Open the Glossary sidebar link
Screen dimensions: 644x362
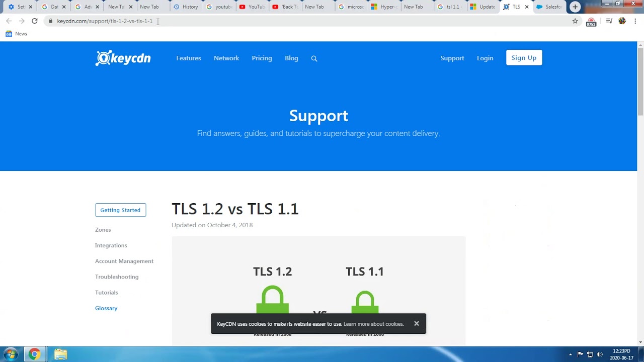[x=106, y=308]
